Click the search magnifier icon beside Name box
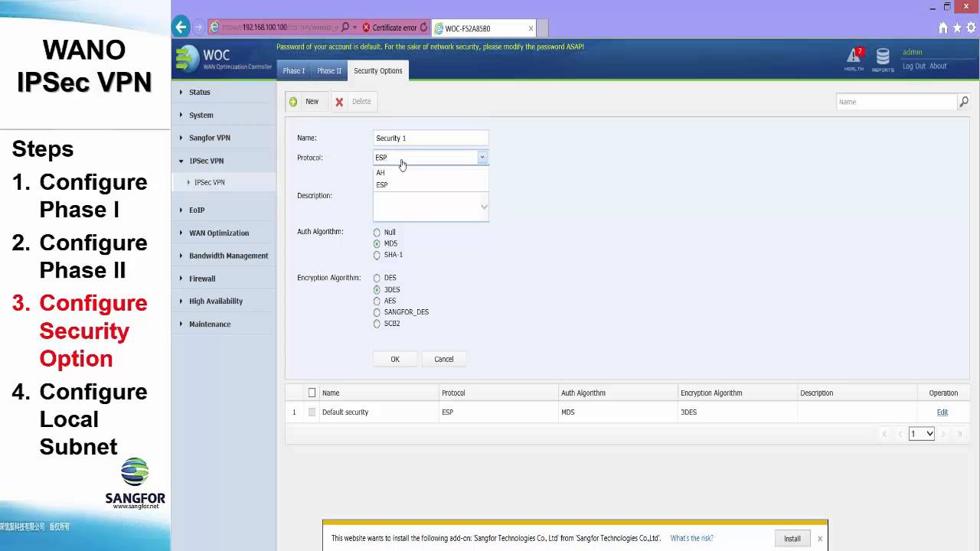This screenshot has height=551, width=980. click(964, 101)
